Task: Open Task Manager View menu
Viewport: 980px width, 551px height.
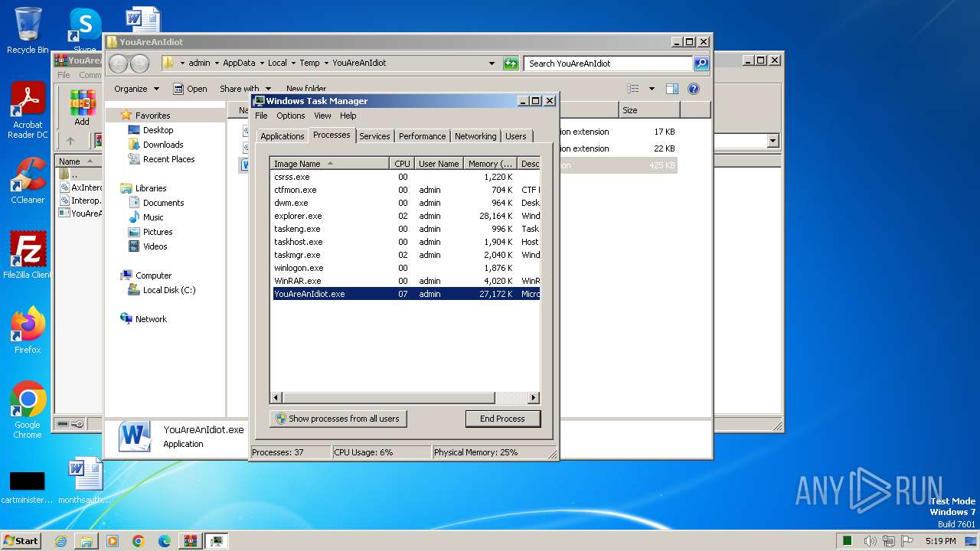Action: point(322,116)
